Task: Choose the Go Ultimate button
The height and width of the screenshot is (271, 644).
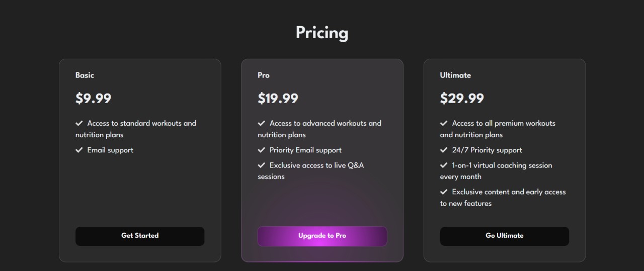Action: [x=505, y=236]
